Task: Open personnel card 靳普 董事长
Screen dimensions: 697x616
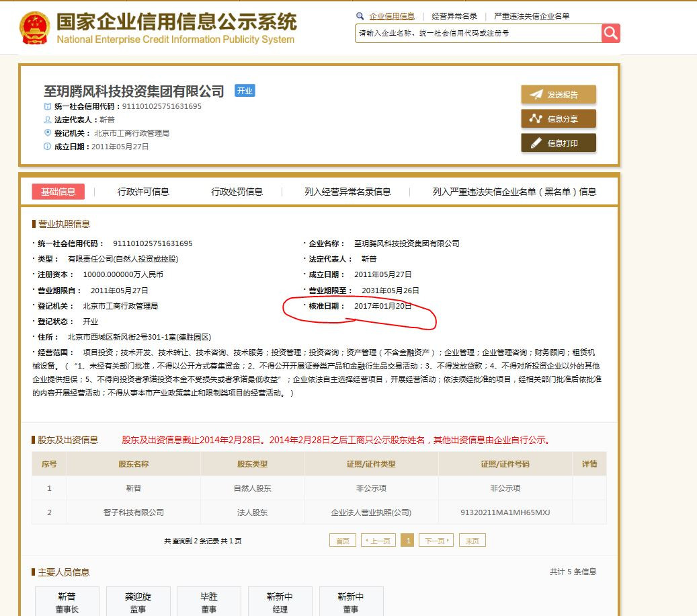Action: click(x=67, y=602)
